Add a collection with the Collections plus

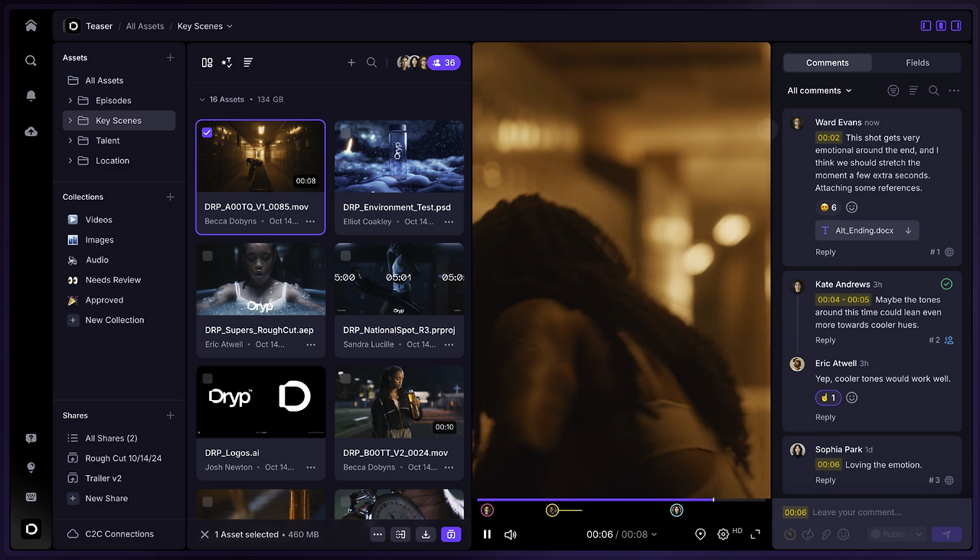click(170, 197)
